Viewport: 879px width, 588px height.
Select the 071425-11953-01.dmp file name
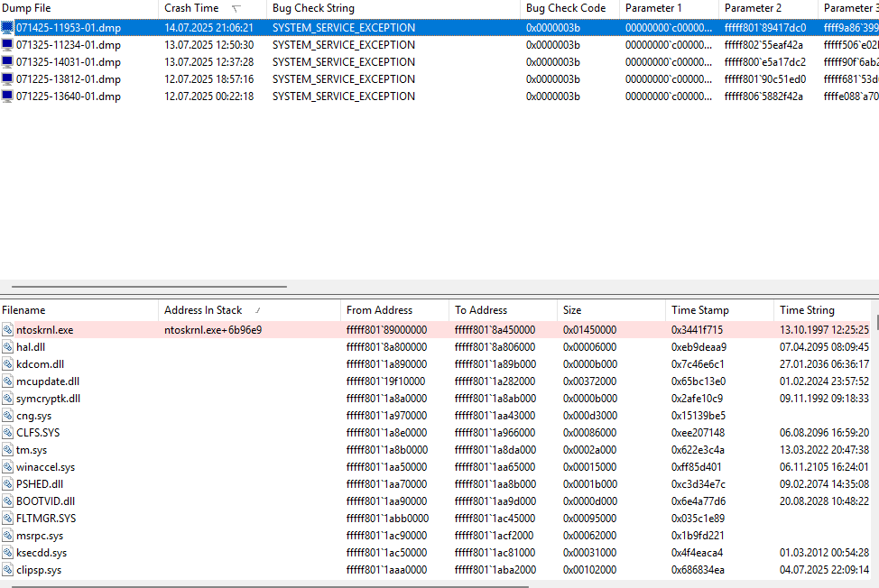click(69, 27)
